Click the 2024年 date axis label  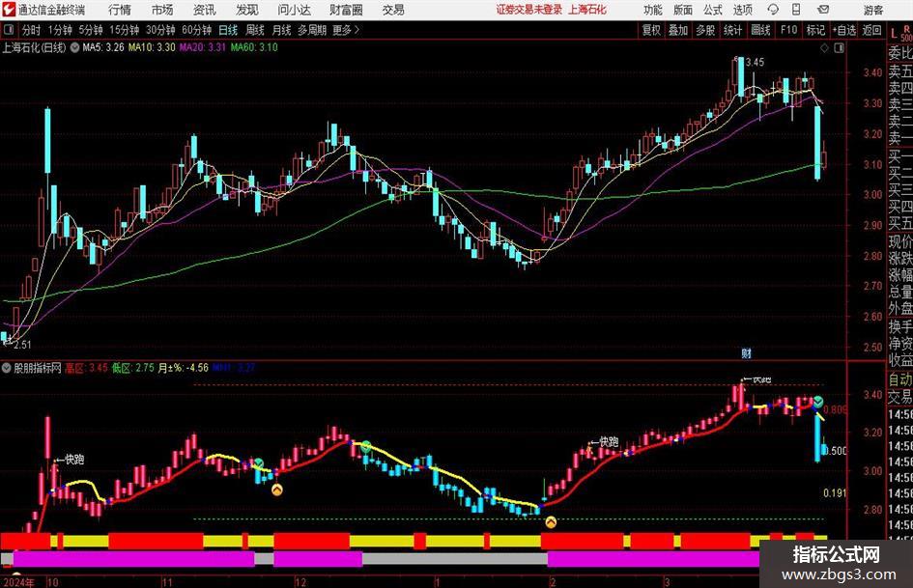(x=18, y=582)
